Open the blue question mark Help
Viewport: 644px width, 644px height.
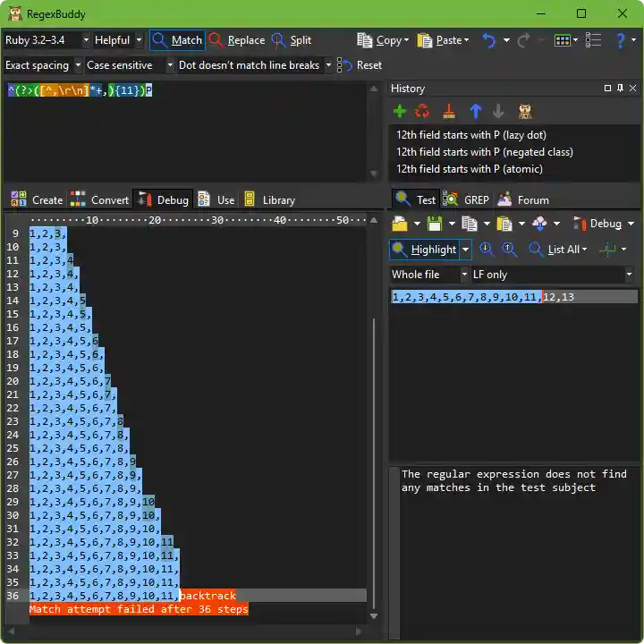620,40
